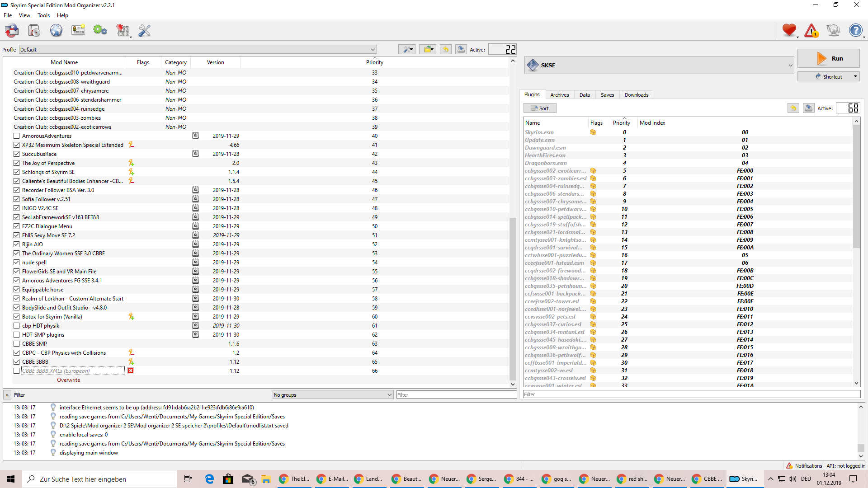Image resolution: width=868 pixels, height=488 pixels.
Task: Click restore backup icon above mod list
Action: [x=446, y=49]
